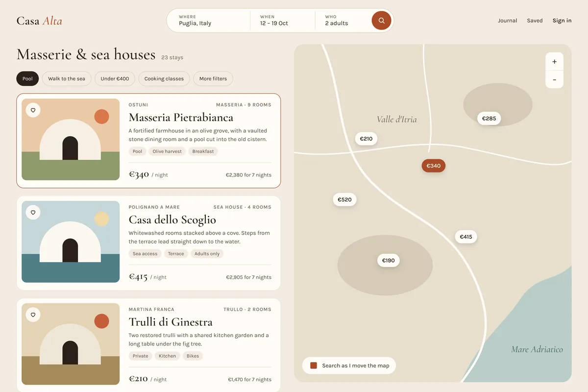The width and height of the screenshot is (588, 392).
Task: Click the Private tag
Action: (x=140, y=356)
